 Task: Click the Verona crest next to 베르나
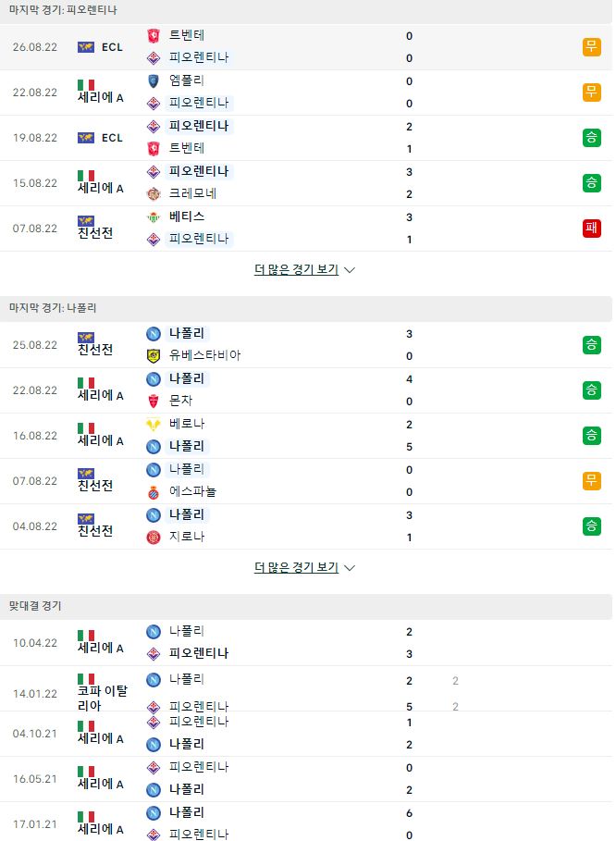pos(154,424)
